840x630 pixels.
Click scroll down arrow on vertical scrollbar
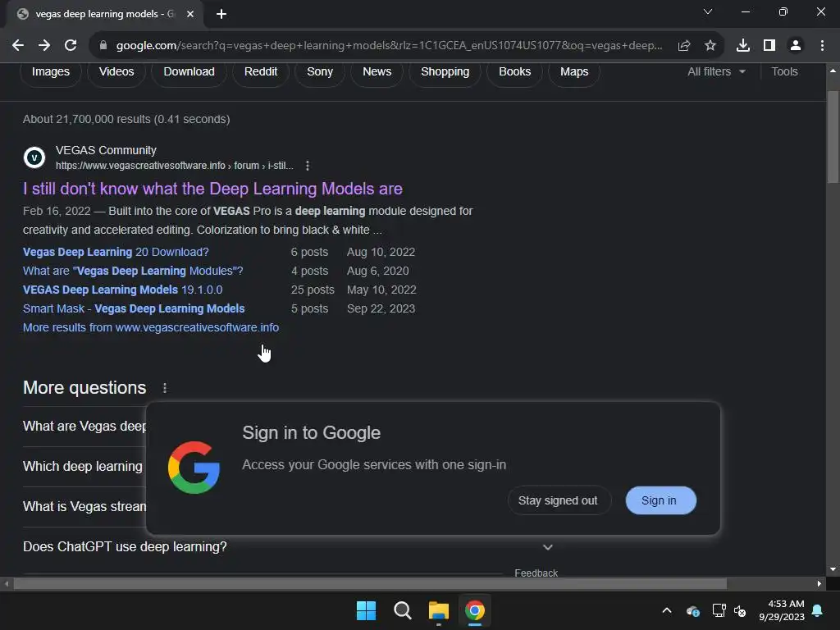[833, 569]
